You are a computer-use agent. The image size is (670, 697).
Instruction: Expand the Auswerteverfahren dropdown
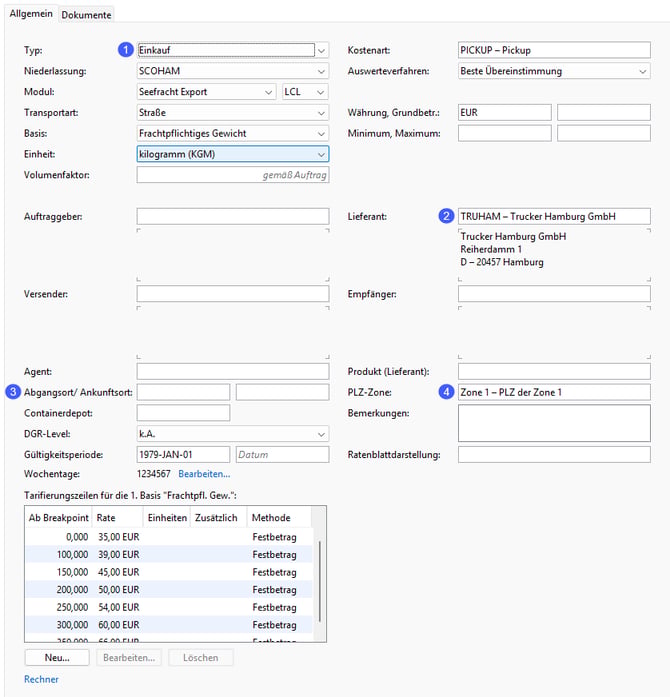pos(554,71)
